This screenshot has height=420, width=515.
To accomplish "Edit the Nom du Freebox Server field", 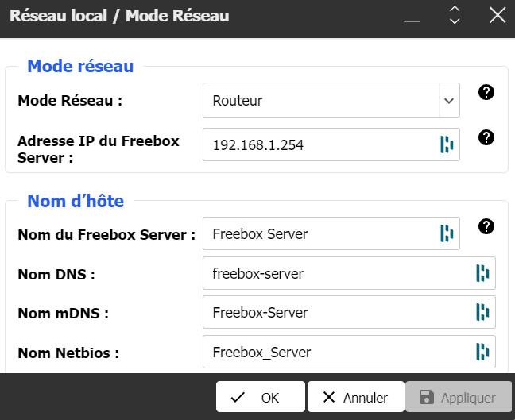I will coord(331,233).
